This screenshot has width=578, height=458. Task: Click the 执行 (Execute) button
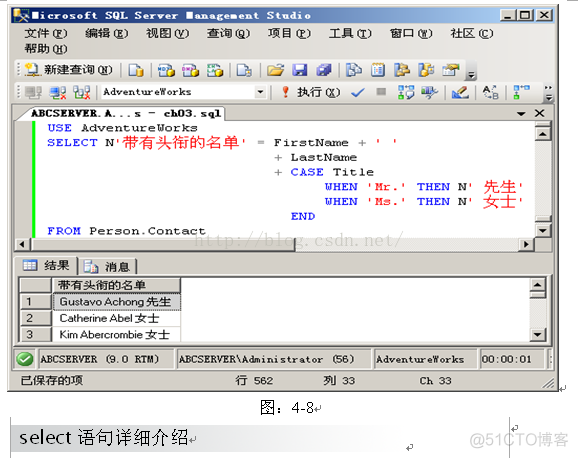pos(311,92)
